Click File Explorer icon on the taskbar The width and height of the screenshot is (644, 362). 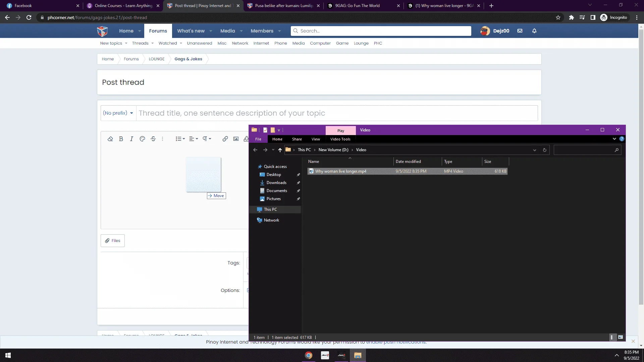pos(358,355)
